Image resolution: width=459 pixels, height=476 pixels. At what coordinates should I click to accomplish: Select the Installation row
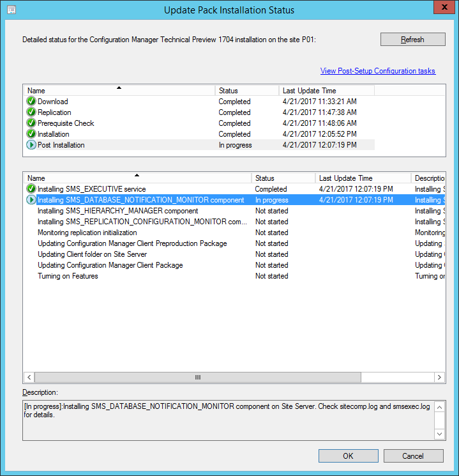(200, 134)
